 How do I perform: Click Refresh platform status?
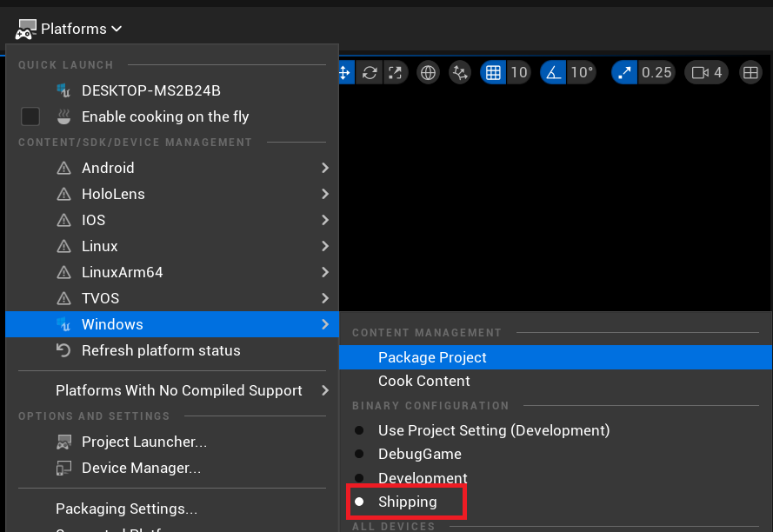(160, 350)
